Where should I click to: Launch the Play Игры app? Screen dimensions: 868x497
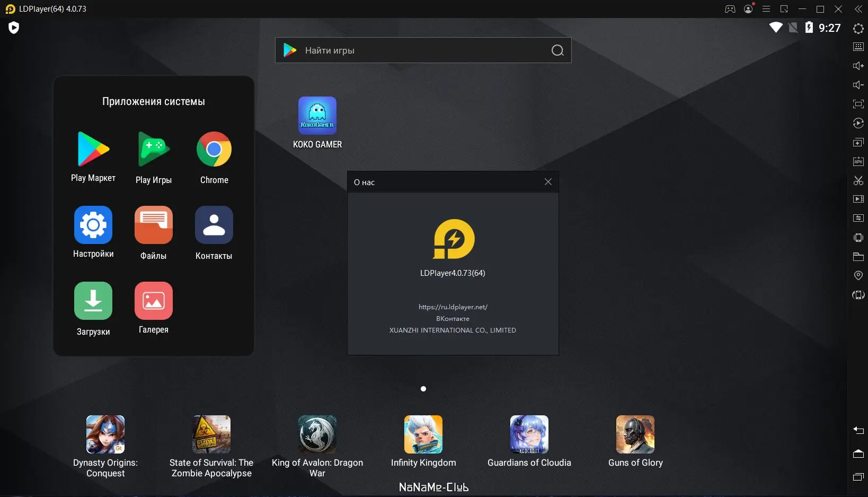coord(154,158)
